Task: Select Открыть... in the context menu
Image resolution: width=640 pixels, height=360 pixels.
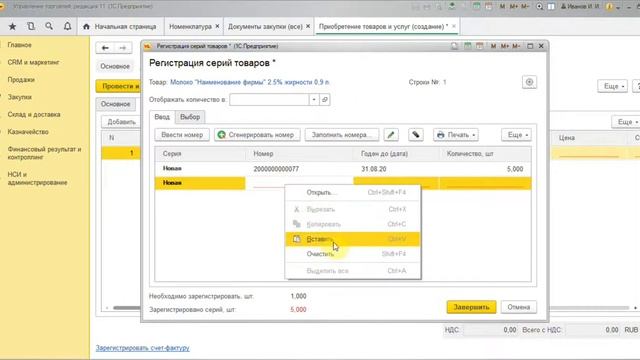Action: tap(353, 192)
